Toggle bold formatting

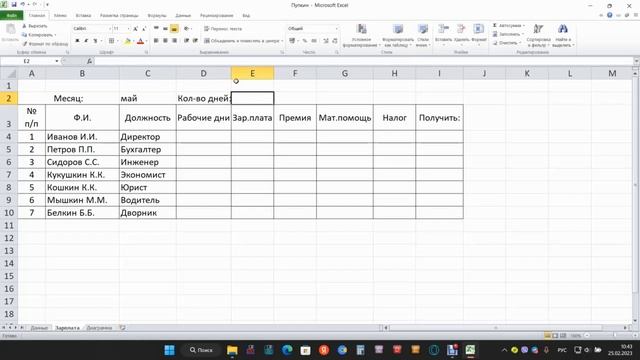(x=77, y=41)
